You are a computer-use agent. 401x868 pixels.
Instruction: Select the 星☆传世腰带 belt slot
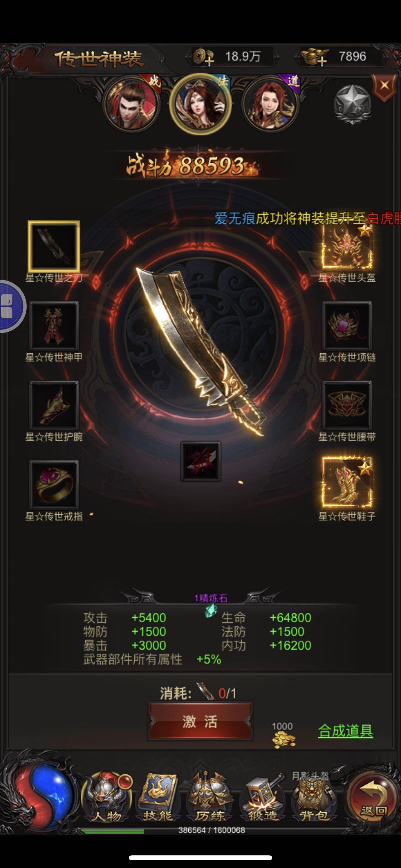coord(347,405)
